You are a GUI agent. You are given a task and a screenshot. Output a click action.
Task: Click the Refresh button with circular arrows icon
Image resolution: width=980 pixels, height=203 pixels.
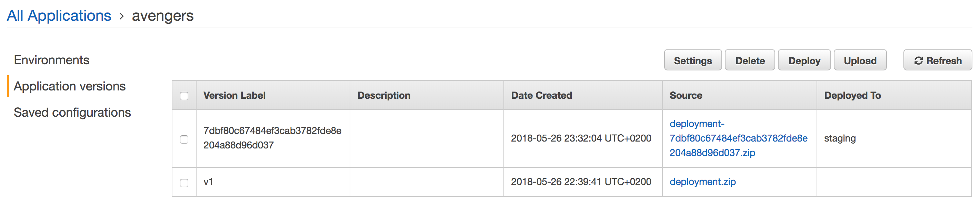937,60
